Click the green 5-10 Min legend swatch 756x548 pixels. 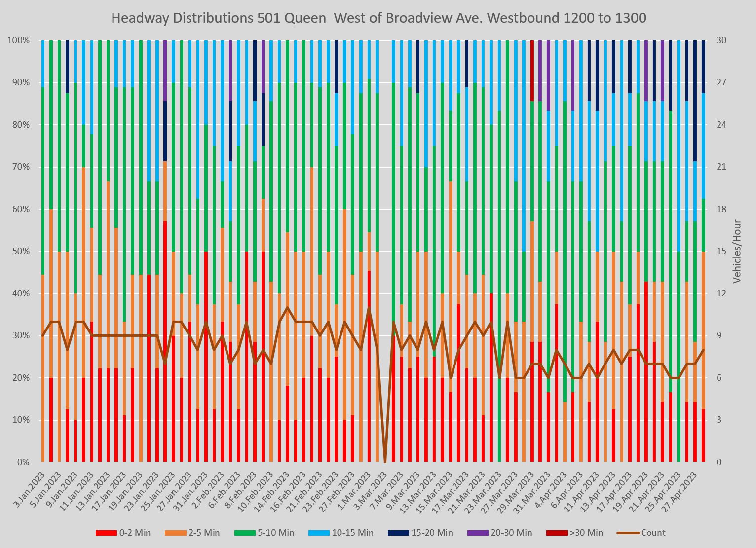[x=245, y=533]
